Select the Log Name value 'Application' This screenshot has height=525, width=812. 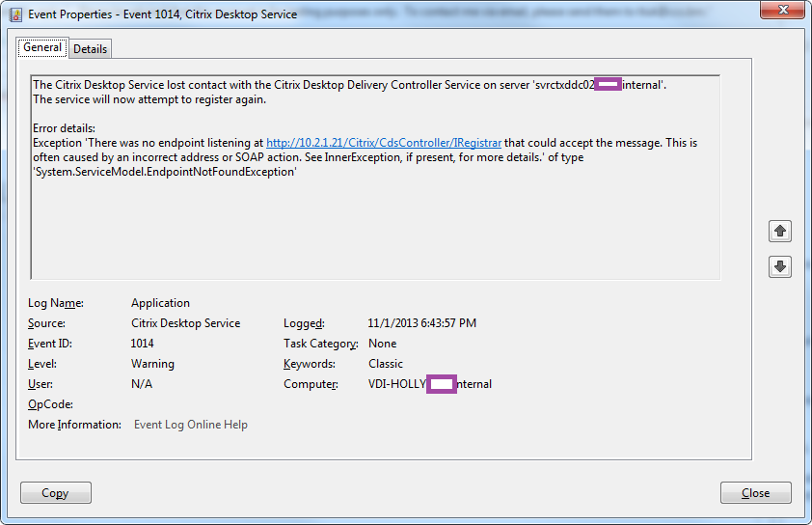[x=160, y=303]
